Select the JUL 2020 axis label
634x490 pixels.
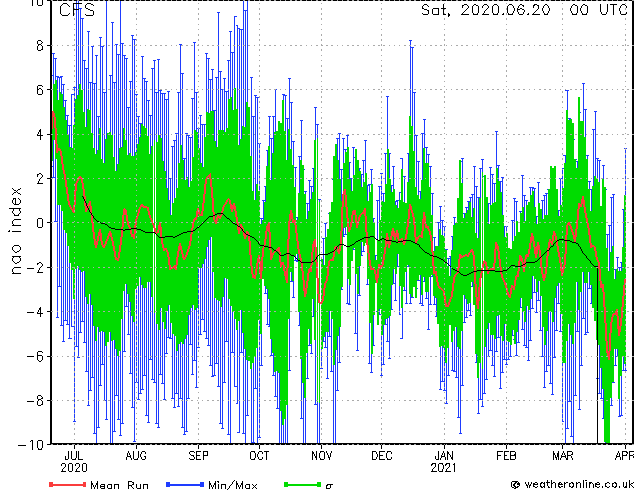[x=74, y=462]
